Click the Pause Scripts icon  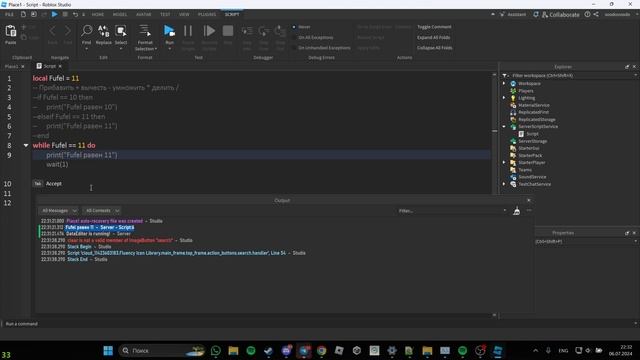coord(188,31)
